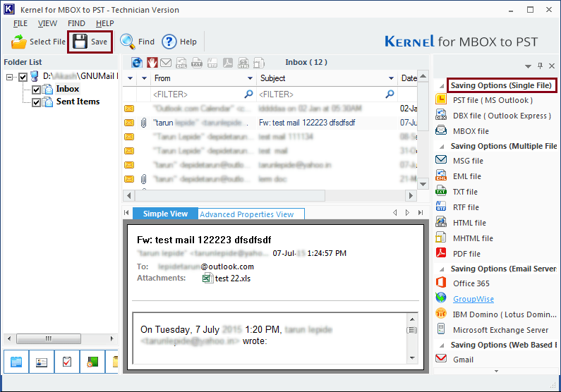Screen dimensions: 561x392
Task: Choose Microsoft Exchange Server option
Action: 500,330
